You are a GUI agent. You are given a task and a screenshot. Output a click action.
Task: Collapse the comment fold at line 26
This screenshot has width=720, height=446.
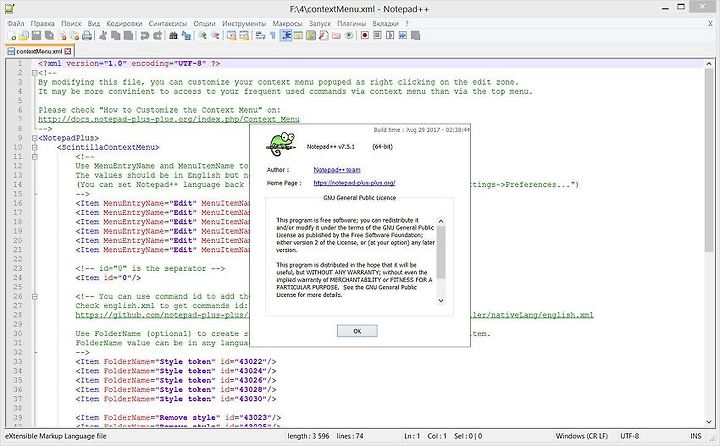(34, 297)
